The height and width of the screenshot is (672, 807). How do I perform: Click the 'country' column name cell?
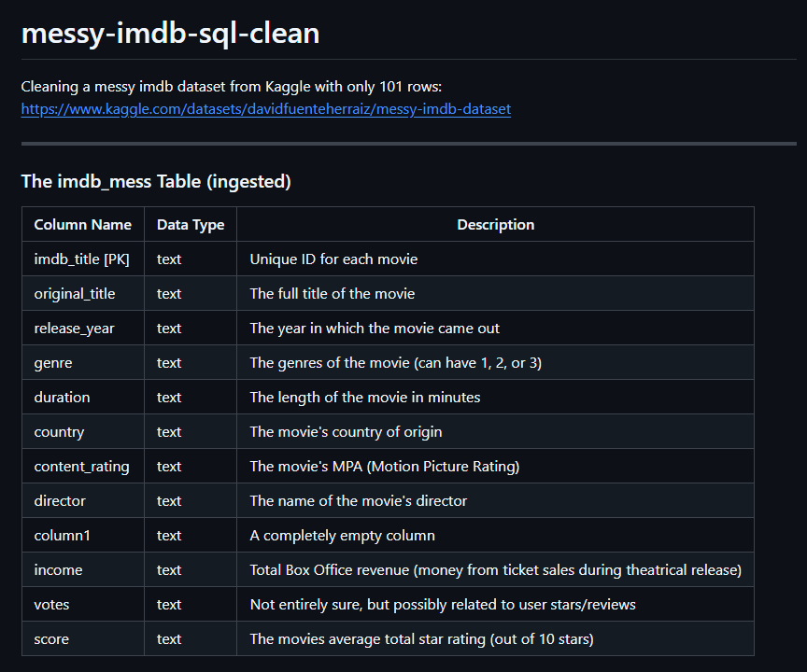59,432
